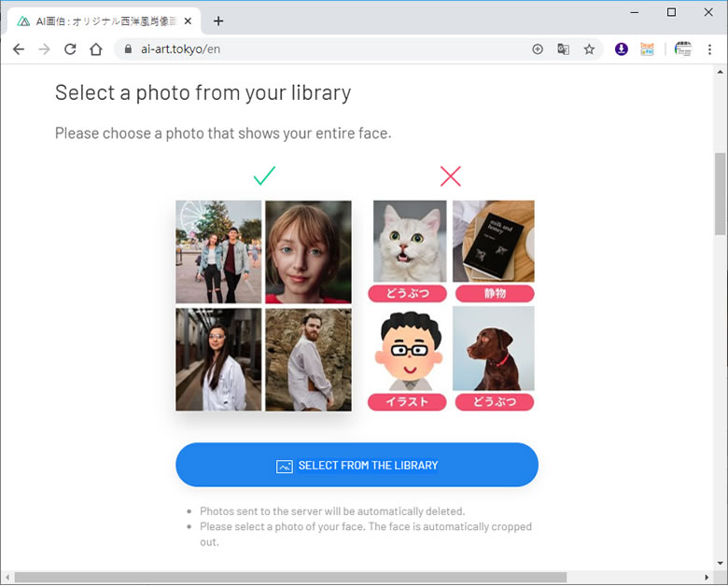Viewport: 728px width, 586px height.
Task: Click 'Select a photo from your library' heading
Action: point(203,92)
